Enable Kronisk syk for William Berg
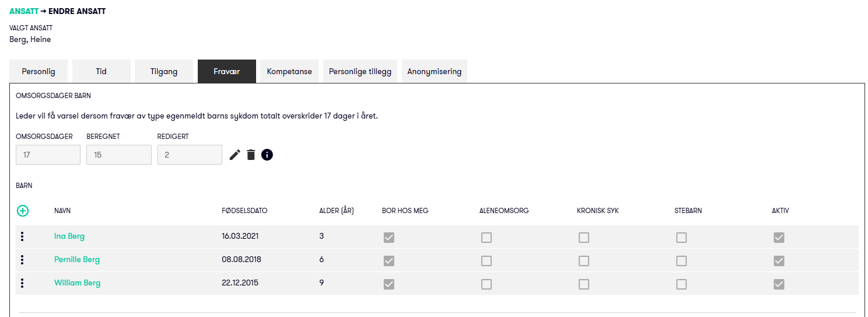 pyautogui.click(x=584, y=284)
